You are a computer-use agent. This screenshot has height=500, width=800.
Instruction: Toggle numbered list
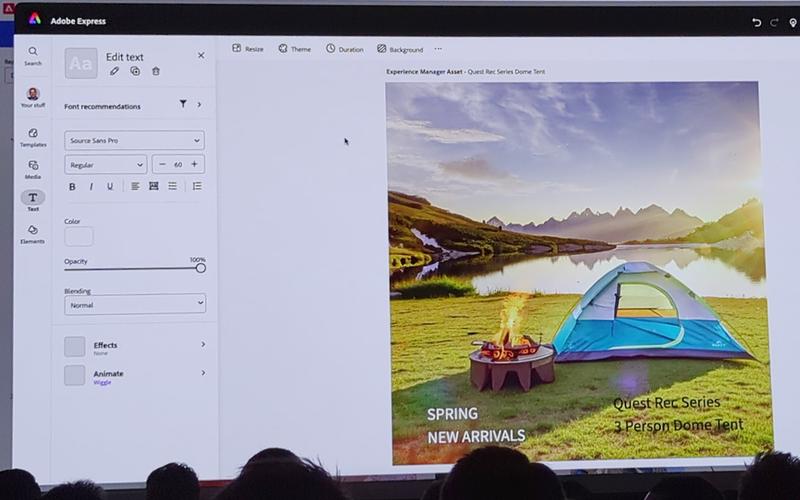coord(197,186)
